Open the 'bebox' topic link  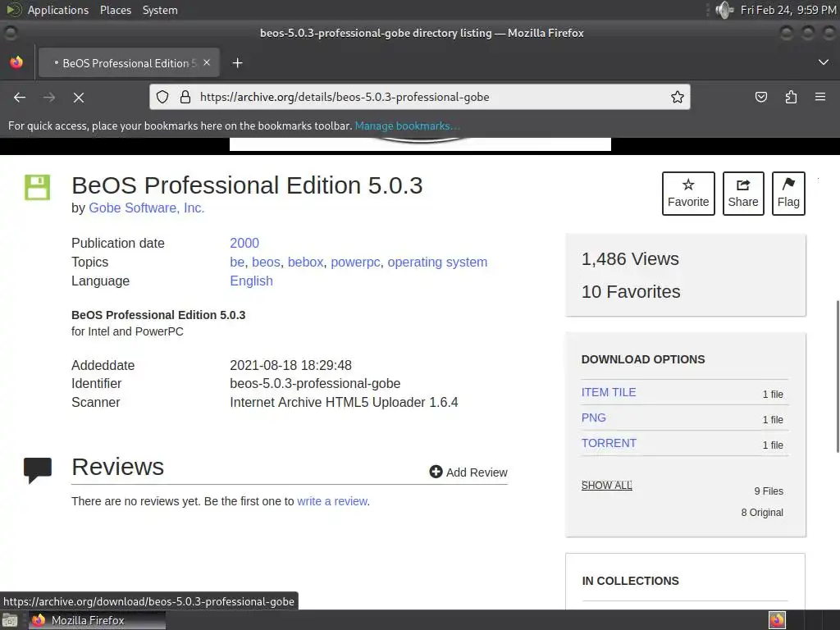305,262
